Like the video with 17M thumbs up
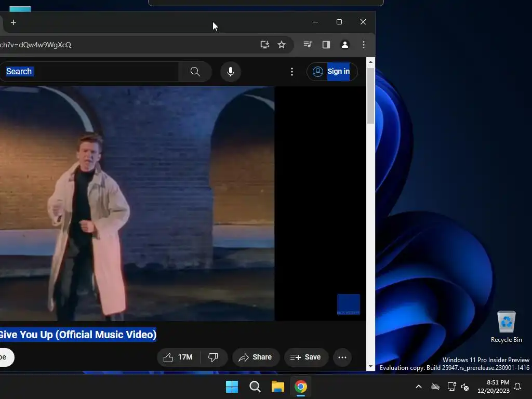This screenshot has width=532, height=399. [x=178, y=357]
